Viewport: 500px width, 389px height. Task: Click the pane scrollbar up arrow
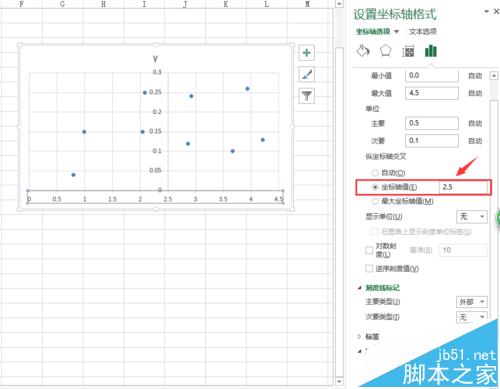tap(494, 76)
